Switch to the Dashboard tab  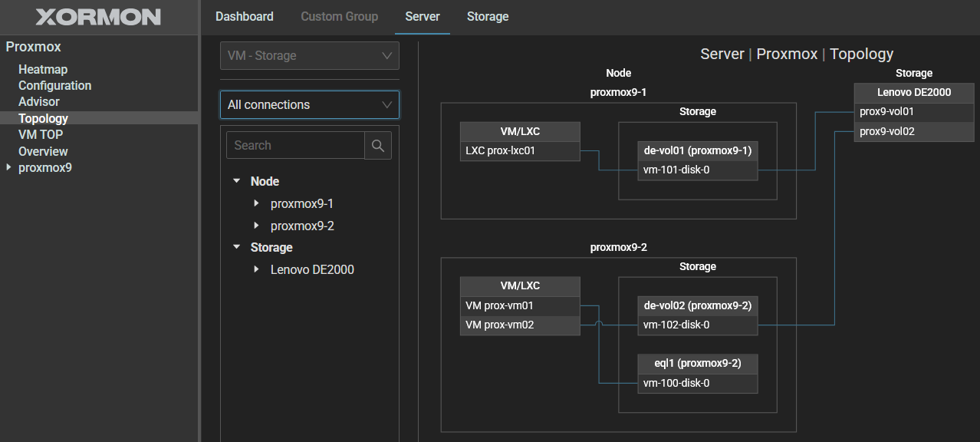244,17
